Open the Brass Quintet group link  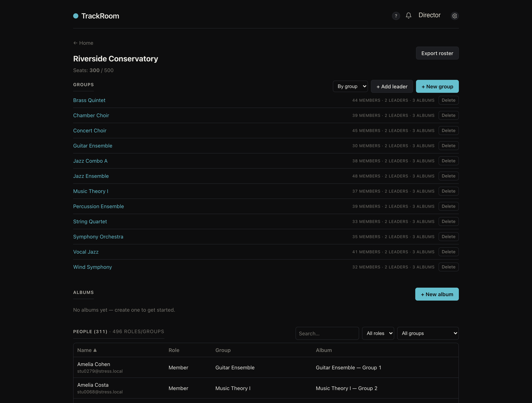89,100
